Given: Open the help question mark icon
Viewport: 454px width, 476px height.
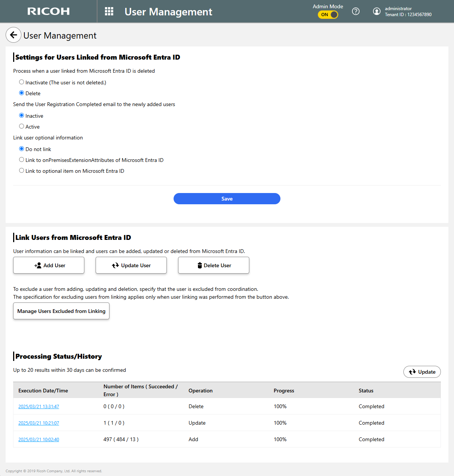Looking at the screenshot, I should (356, 11).
